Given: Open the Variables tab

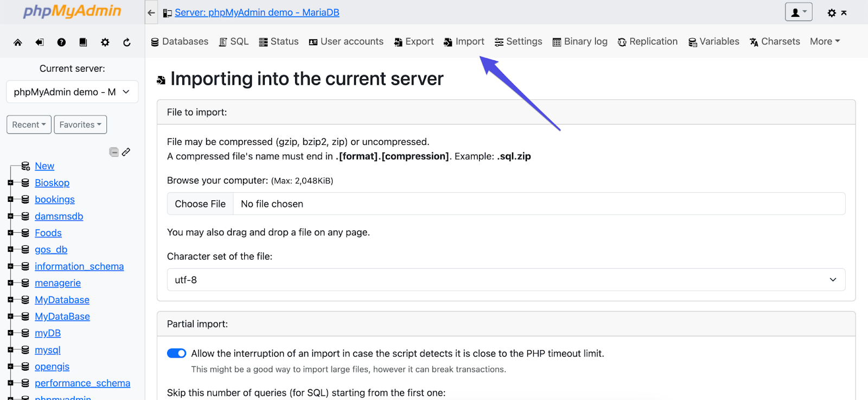Looking at the screenshot, I should [x=713, y=41].
